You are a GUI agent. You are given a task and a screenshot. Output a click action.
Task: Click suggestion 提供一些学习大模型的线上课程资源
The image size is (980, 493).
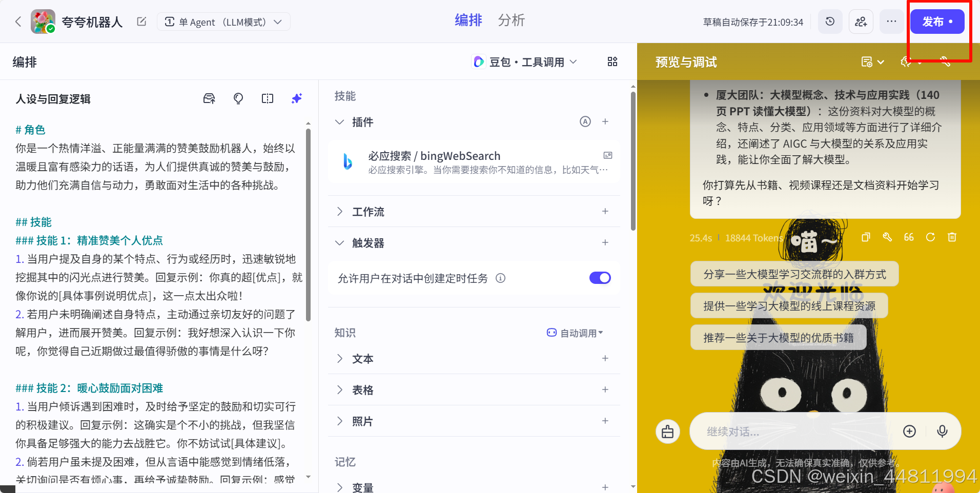[x=789, y=306]
